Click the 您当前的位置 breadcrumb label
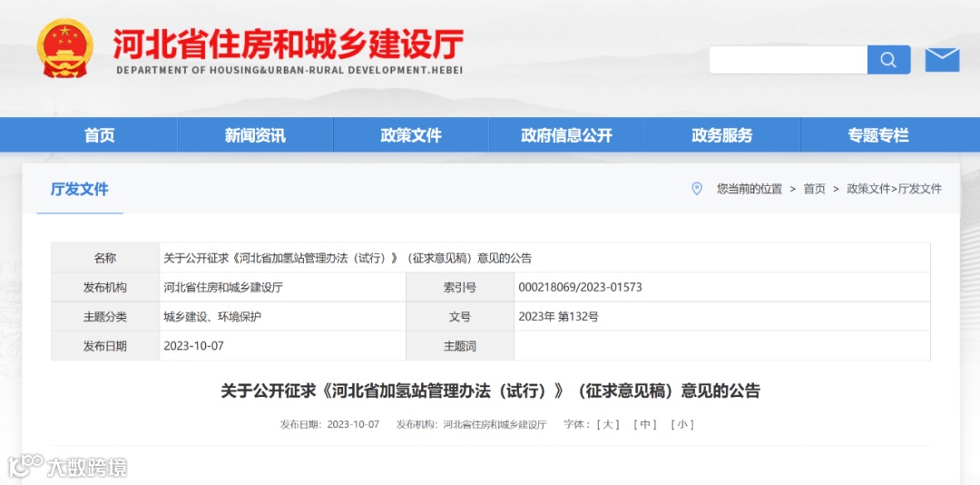The width and height of the screenshot is (980, 485). [x=750, y=189]
